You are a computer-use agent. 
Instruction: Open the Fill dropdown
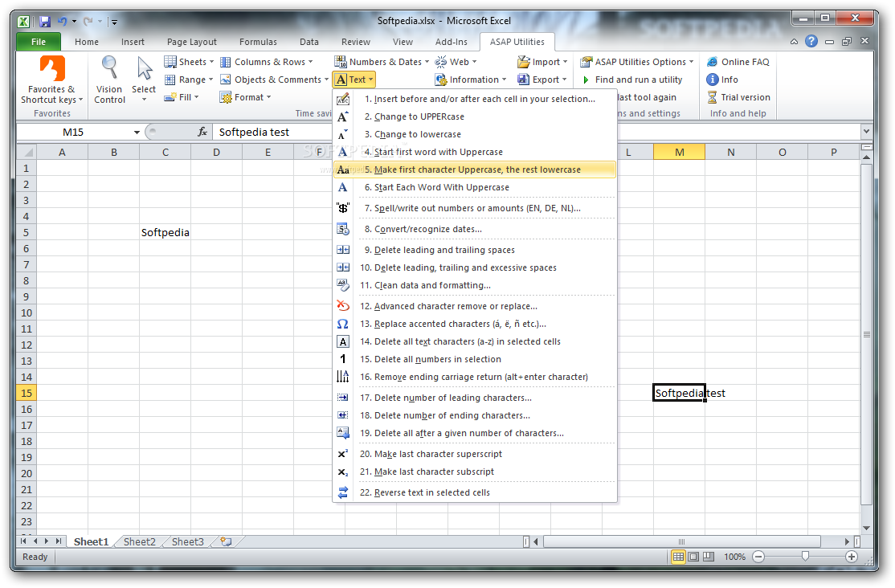tap(182, 97)
